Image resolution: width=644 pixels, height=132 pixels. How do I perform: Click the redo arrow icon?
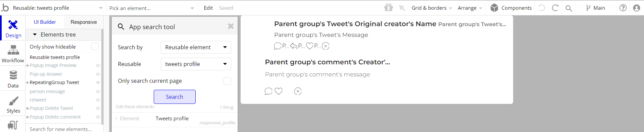click(x=555, y=8)
